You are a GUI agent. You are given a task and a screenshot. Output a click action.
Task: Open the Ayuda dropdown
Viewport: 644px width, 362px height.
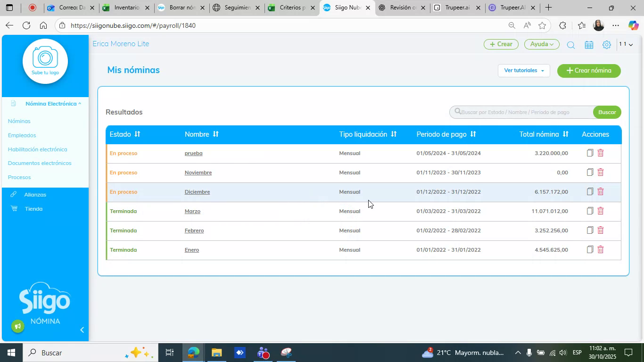542,44
